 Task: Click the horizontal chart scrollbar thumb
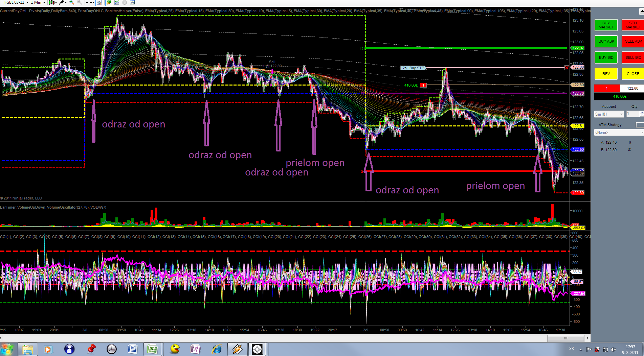[565, 338]
